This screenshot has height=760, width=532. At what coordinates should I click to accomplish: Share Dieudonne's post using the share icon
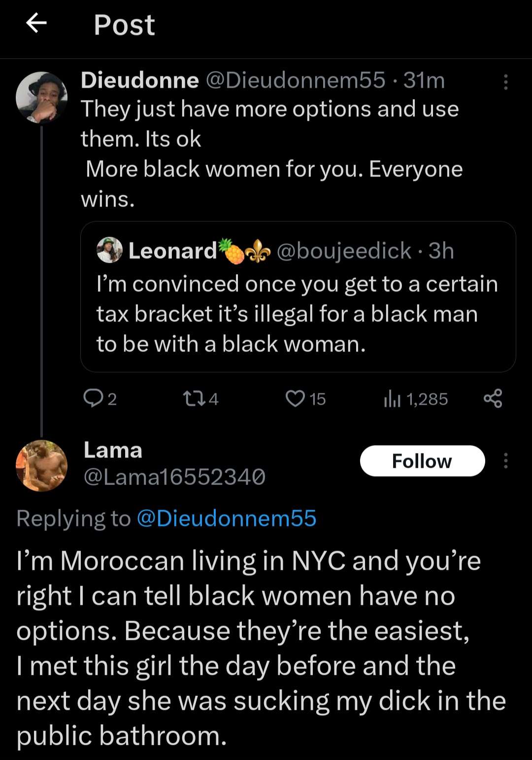pos(493,398)
